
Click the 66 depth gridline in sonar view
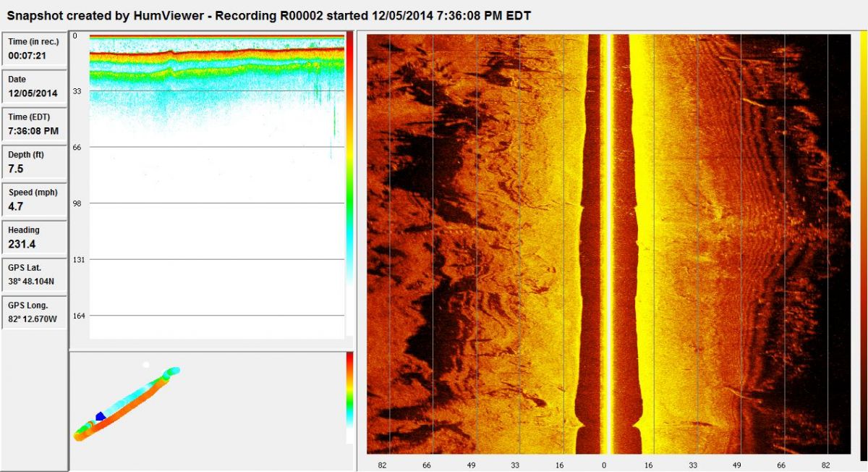(217, 147)
